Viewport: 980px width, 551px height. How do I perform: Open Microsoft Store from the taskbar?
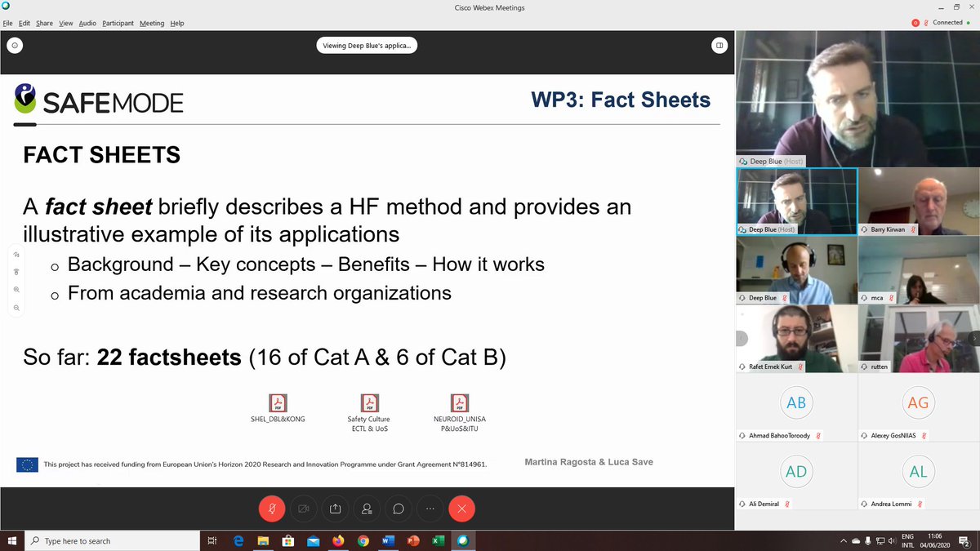click(x=288, y=540)
